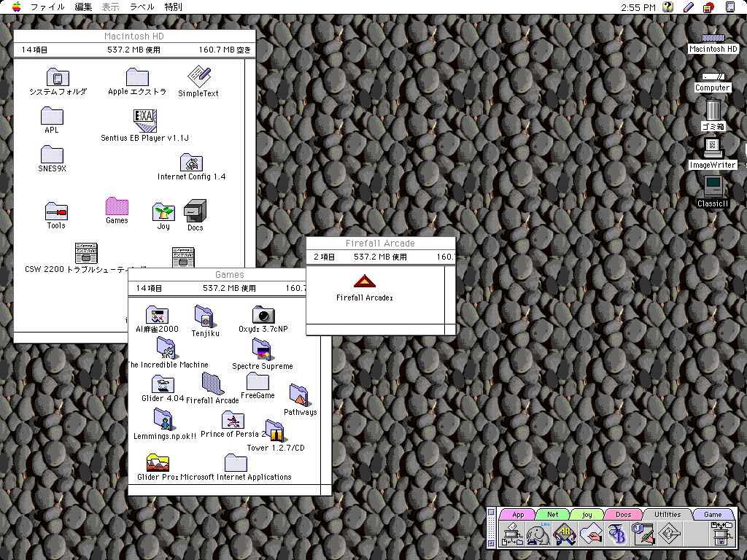This screenshot has height=560, width=747.
Task: Open the 特別 menu
Action: tap(173, 7)
